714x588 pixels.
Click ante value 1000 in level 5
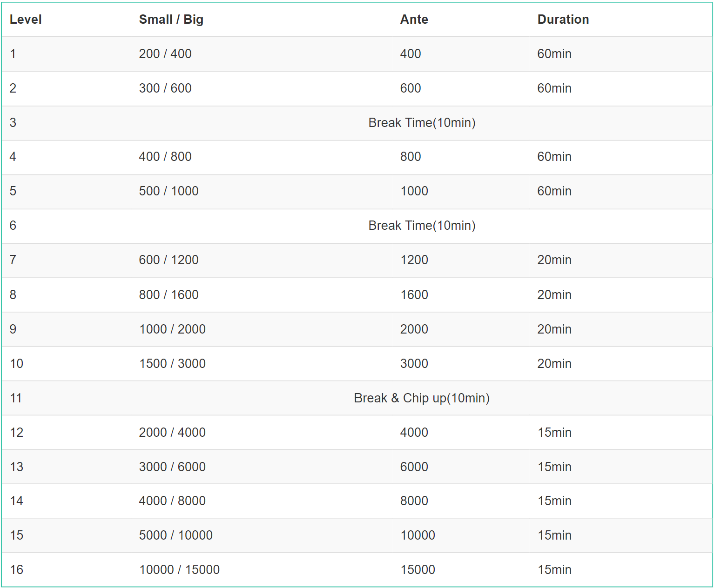[x=414, y=191]
